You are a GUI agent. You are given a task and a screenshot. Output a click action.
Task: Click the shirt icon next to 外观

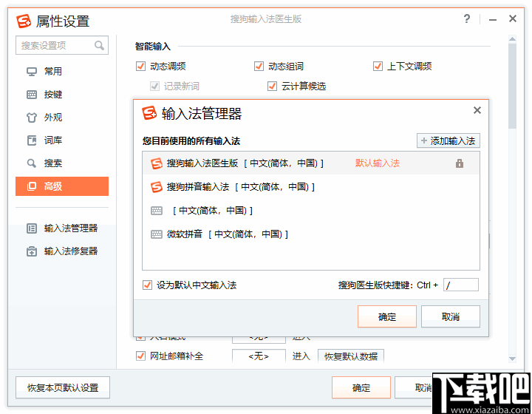pos(32,118)
